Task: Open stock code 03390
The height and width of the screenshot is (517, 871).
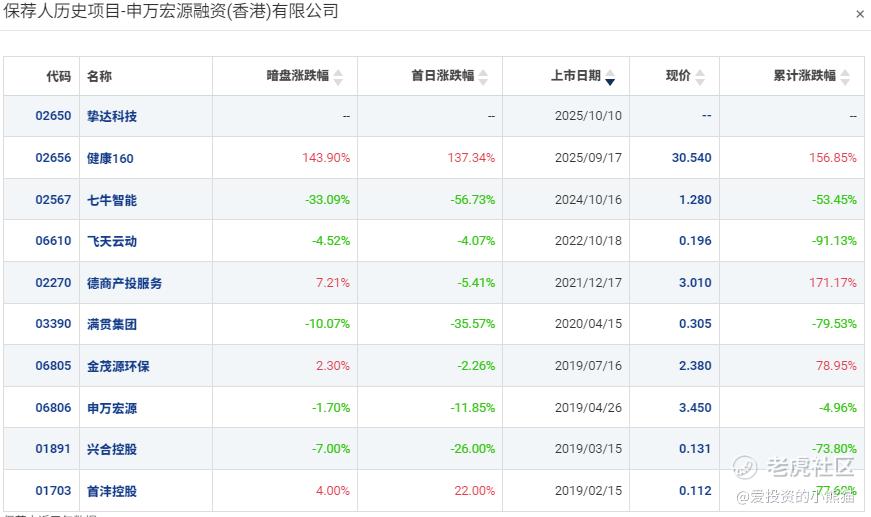Action: 53,324
